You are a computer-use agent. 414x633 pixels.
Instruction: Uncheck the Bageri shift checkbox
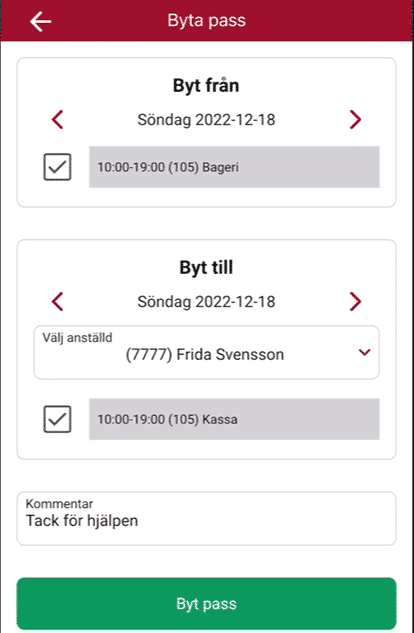[57, 167]
